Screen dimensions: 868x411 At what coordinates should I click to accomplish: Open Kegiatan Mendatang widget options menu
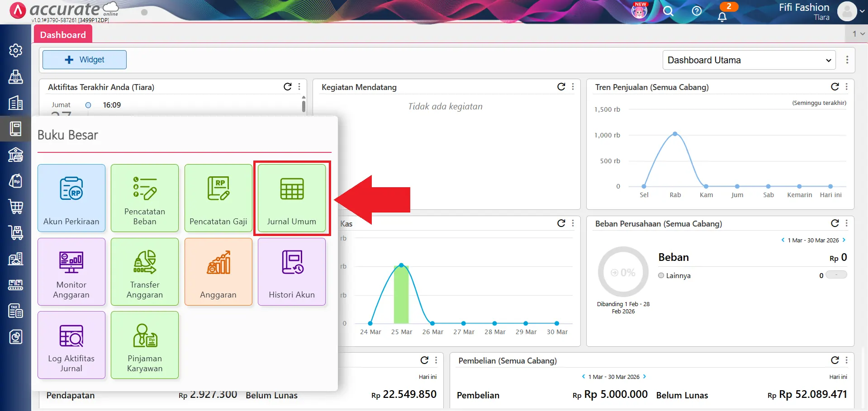point(573,87)
